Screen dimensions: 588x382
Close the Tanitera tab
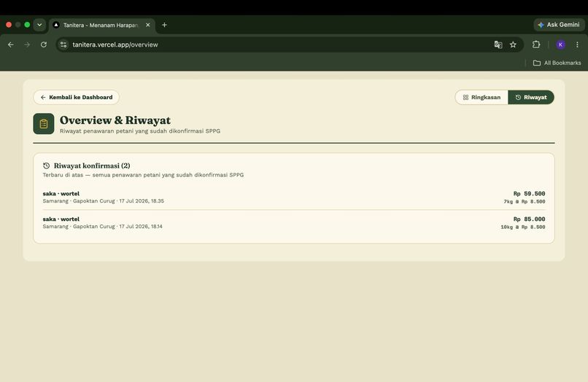[148, 25]
